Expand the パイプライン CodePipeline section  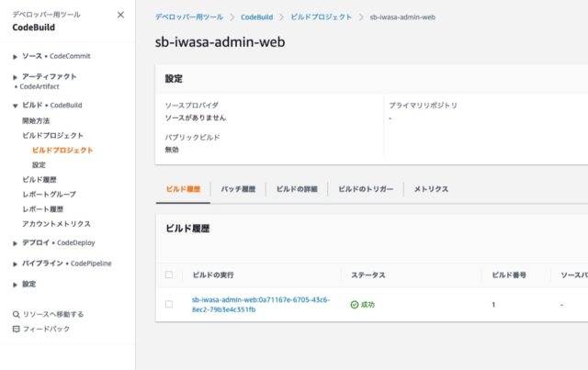(15, 264)
